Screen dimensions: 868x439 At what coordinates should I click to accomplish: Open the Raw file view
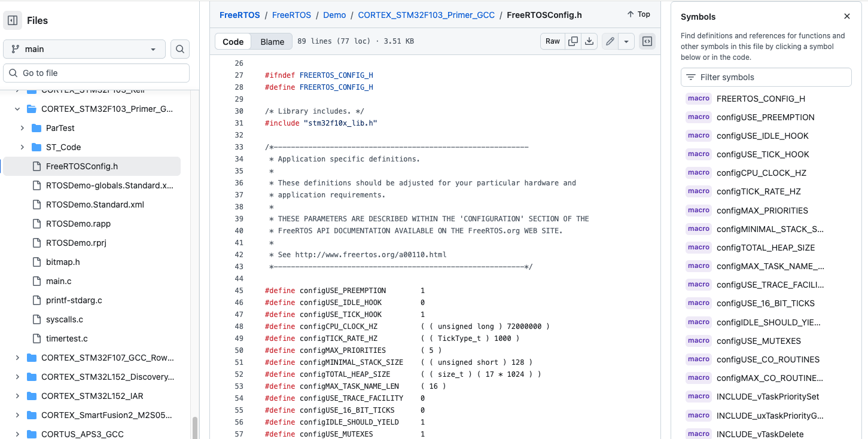[553, 41]
